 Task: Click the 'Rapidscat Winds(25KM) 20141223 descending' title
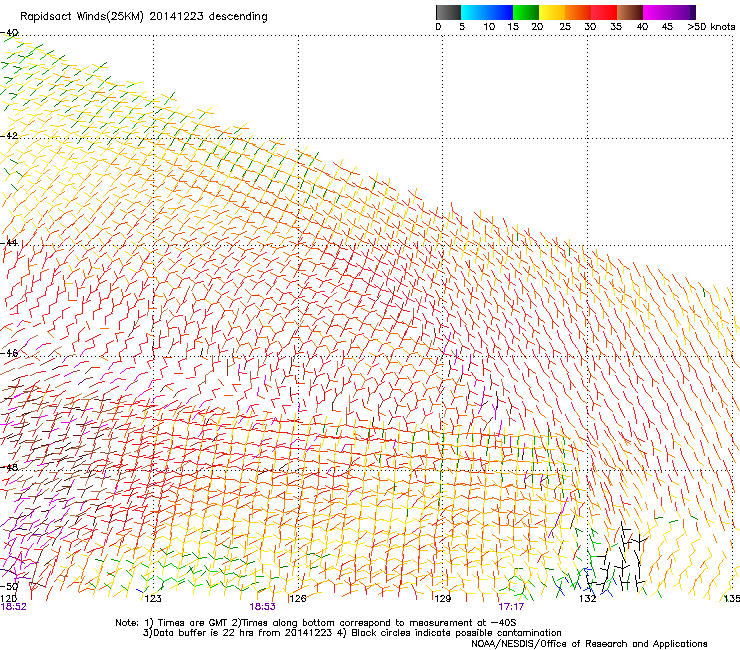tap(143, 17)
